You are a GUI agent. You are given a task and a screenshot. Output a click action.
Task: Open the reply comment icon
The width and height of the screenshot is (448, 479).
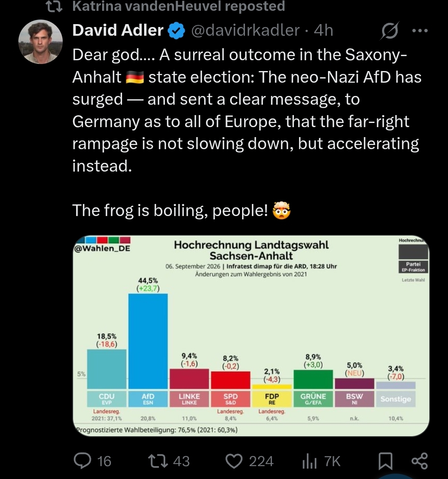click(x=83, y=461)
